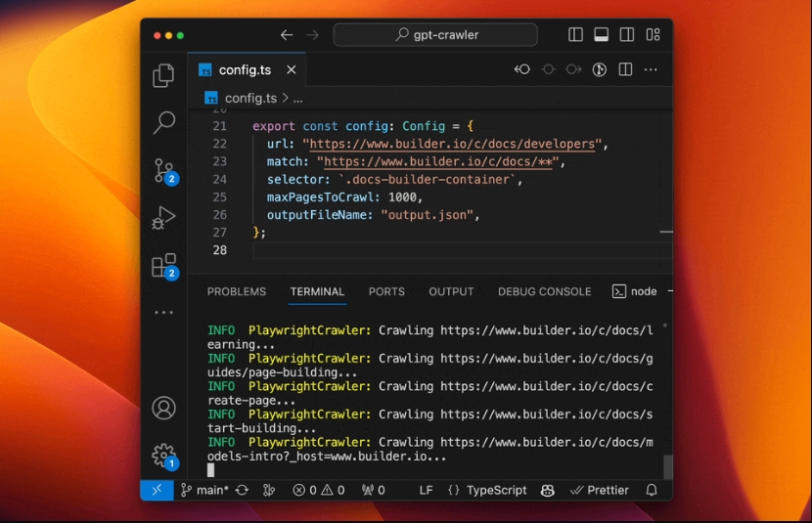Open the Run and Debug view
The height and width of the screenshot is (523, 812).
[163, 218]
